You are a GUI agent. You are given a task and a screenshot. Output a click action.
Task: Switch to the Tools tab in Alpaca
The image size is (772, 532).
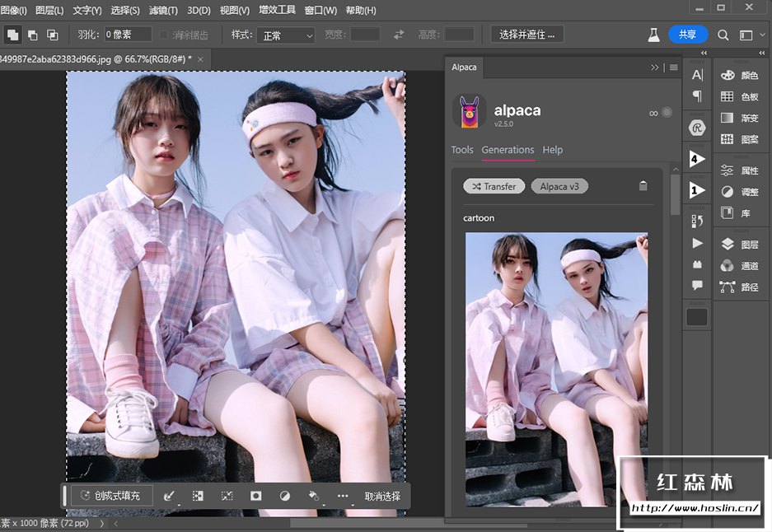(462, 150)
